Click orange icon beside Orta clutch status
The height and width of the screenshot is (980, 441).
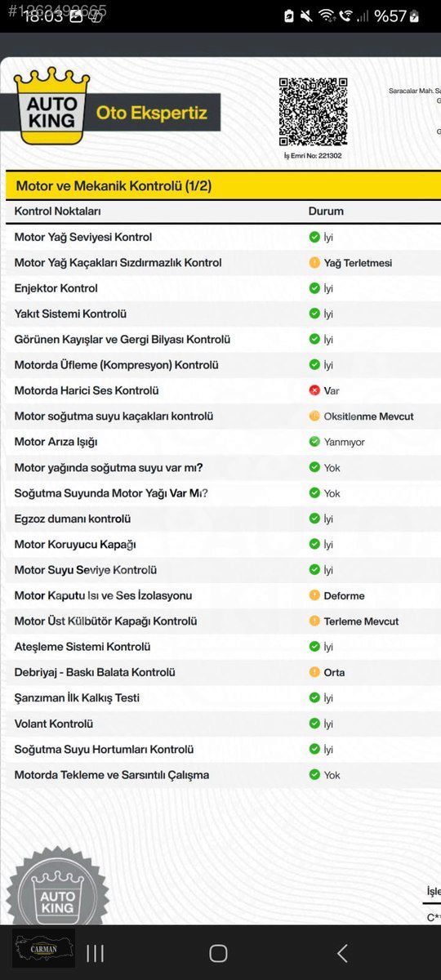pos(314,672)
